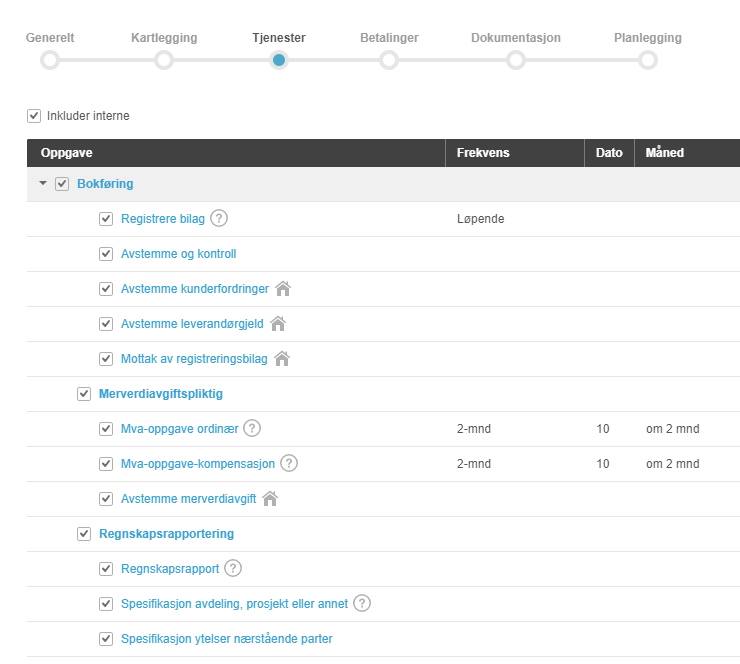Uncheck the Avstemme og kontroll checkbox
Screen dimensions: 740x664
coord(106,254)
